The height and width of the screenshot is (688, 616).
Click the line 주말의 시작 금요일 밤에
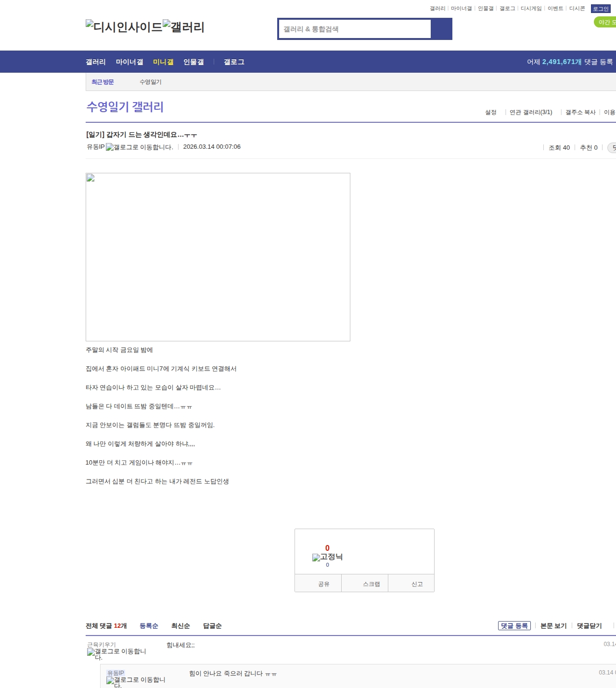pyautogui.click(x=119, y=350)
